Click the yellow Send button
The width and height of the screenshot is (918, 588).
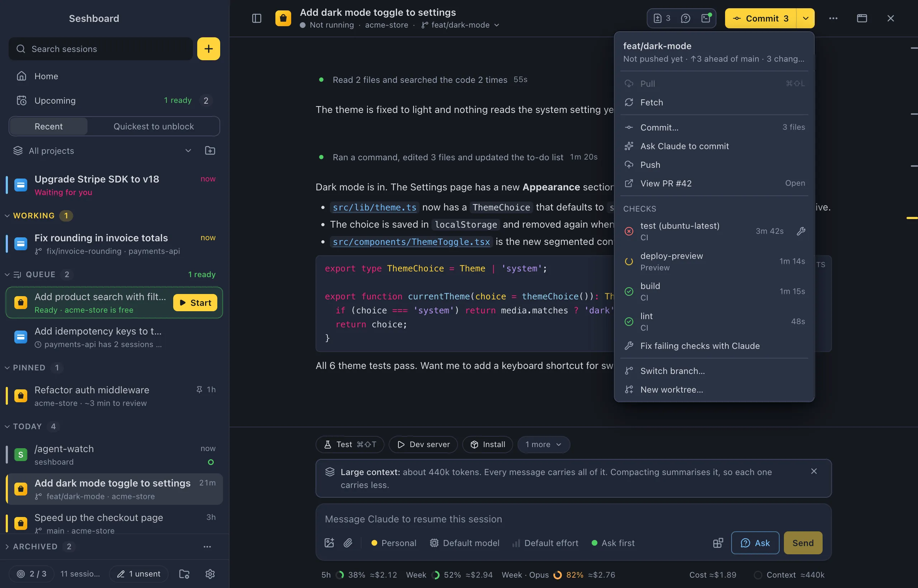click(803, 543)
